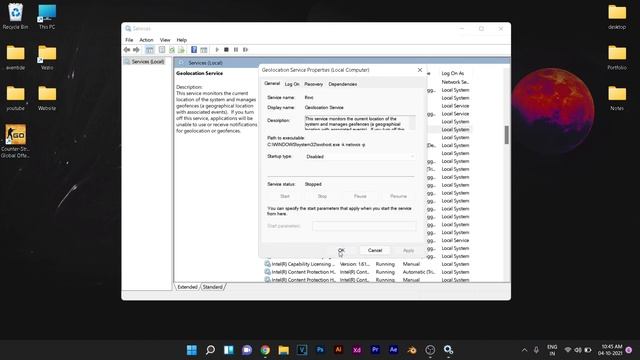Switch to the Recovery tab
The width and height of the screenshot is (640, 360).
[x=313, y=84]
